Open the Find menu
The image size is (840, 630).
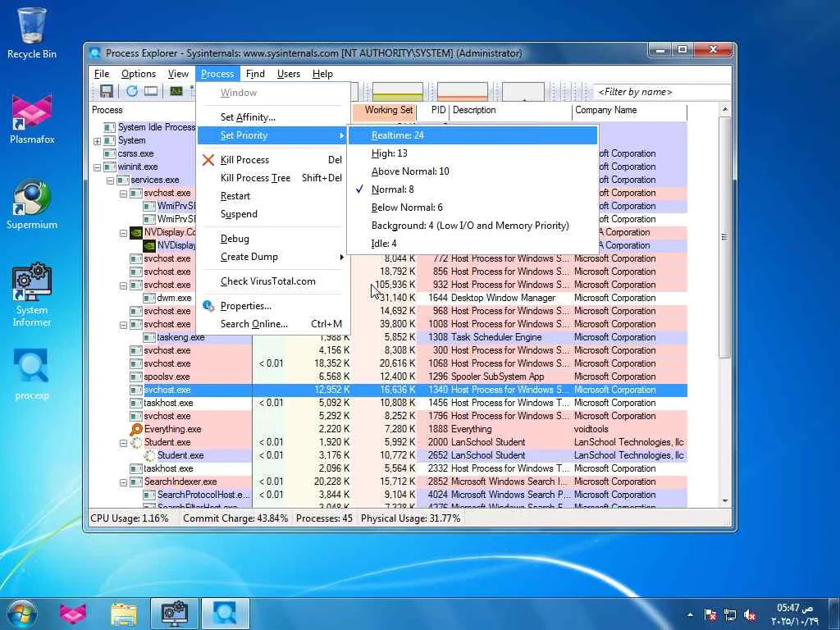(255, 74)
